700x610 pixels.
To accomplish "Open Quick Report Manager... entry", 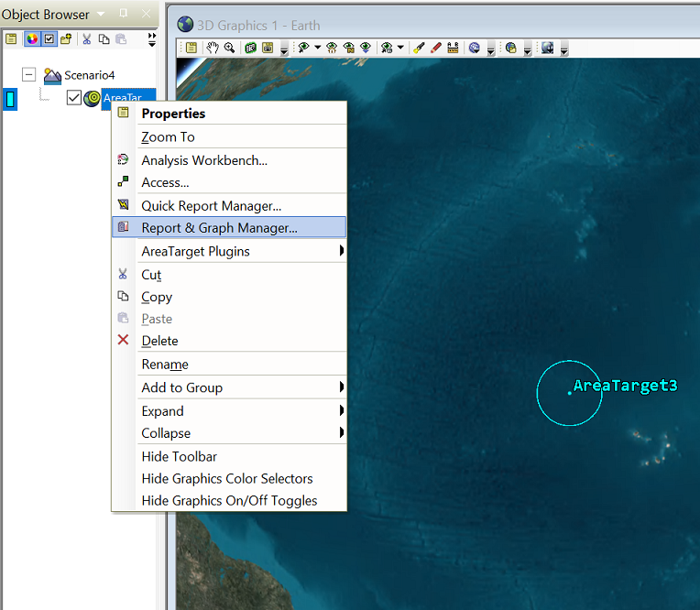I will pos(229,206).
